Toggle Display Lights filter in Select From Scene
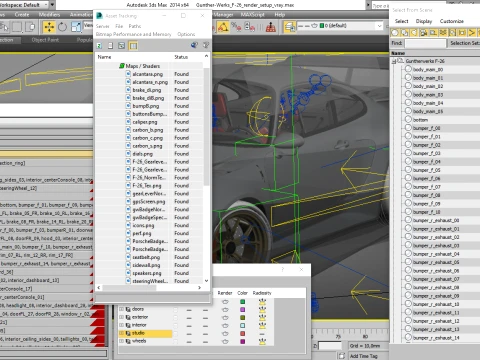 pos(414,33)
